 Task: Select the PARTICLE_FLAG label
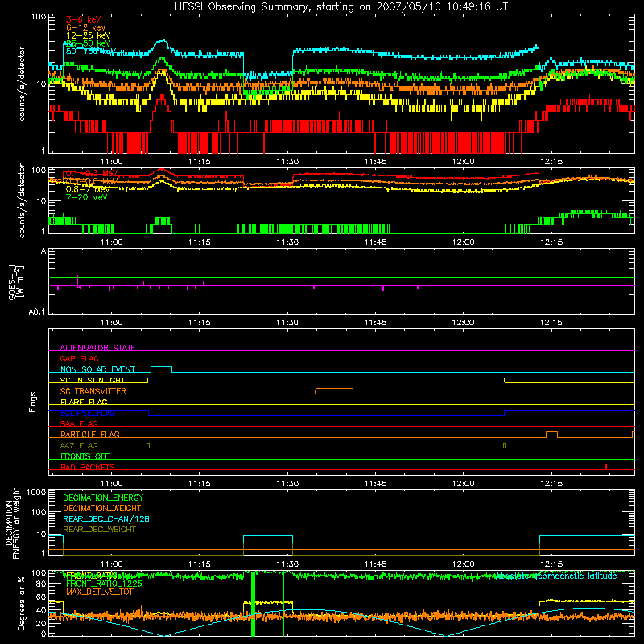[x=90, y=434]
